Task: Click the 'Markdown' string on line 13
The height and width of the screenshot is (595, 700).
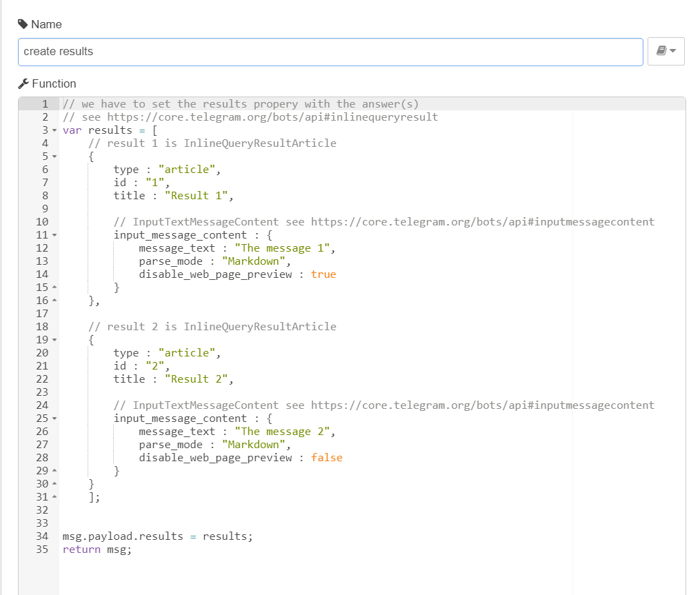Action: tap(254, 261)
